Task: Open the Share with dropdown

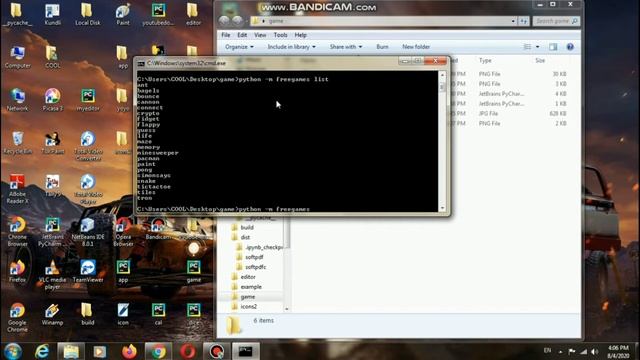Action: coord(346,47)
